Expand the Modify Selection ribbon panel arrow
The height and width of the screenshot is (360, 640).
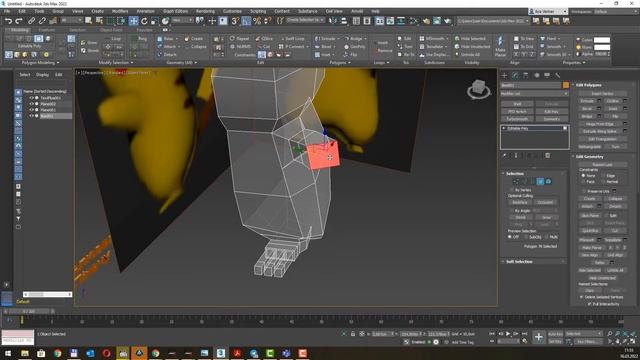pyautogui.click(x=132, y=63)
